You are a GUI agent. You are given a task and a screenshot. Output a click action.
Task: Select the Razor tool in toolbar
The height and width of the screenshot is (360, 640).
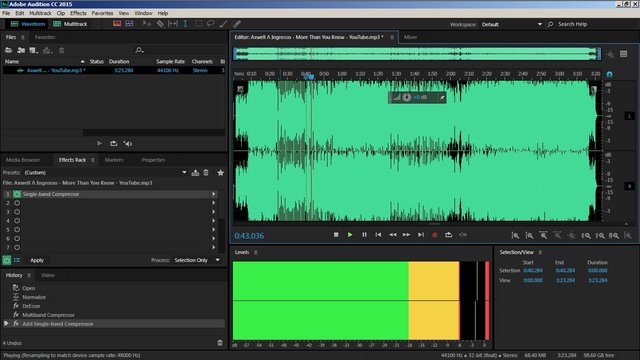point(160,24)
